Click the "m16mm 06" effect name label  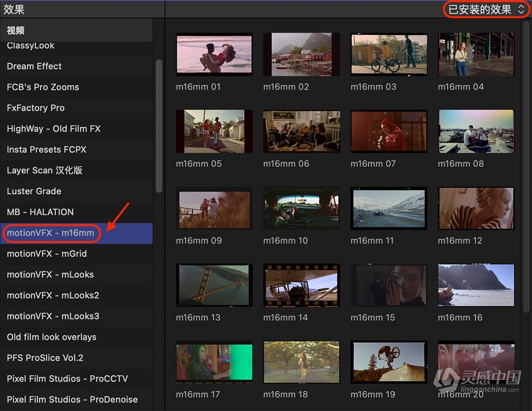[x=286, y=164]
